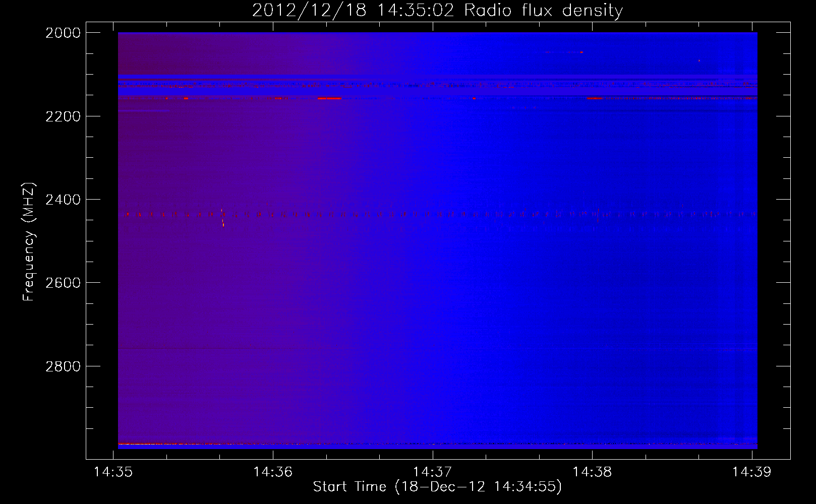Select the 2200 frequency tick label
816x504 pixels.
coord(63,116)
